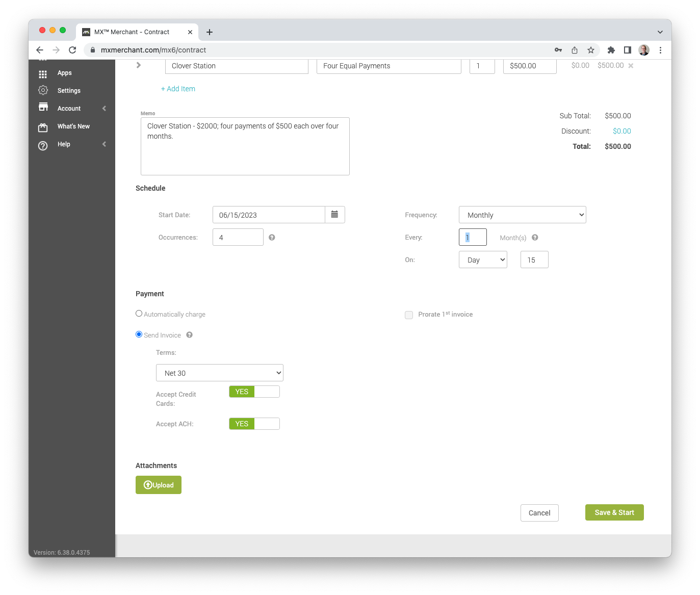Open the Terms dropdown showing Net 30
The width and height of the screenshot is (700, 595).
219,373
